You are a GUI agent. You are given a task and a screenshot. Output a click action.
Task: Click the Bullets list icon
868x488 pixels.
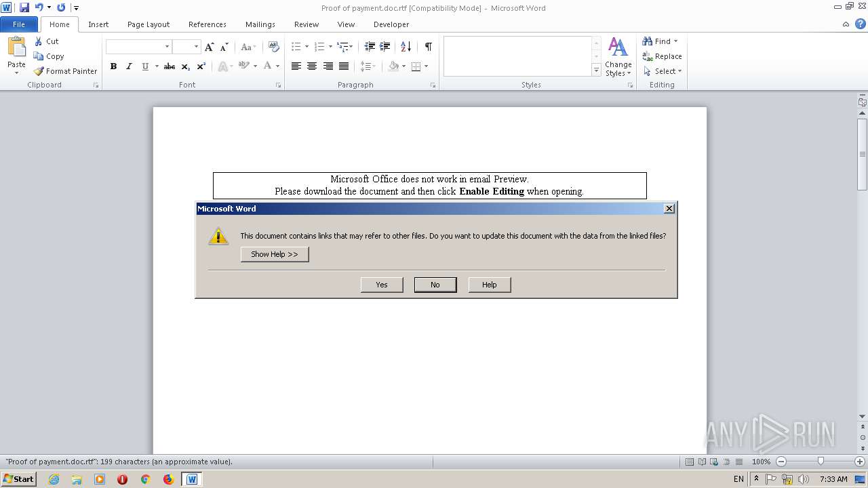pyautogui.click(x=296, y=47)
